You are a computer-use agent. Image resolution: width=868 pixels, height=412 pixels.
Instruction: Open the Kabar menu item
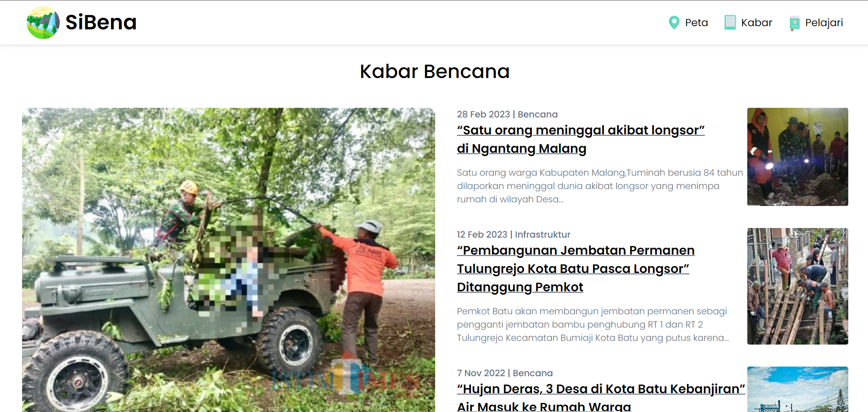pos(756,22)
